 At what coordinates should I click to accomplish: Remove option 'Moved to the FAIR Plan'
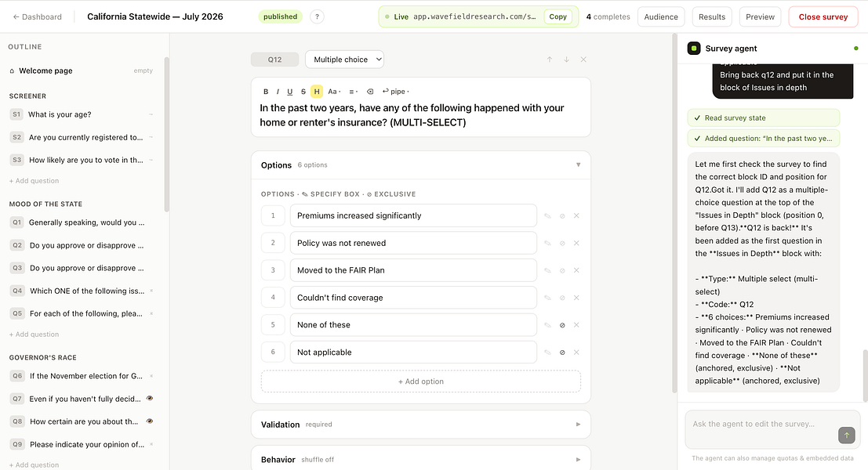point(576,270)
